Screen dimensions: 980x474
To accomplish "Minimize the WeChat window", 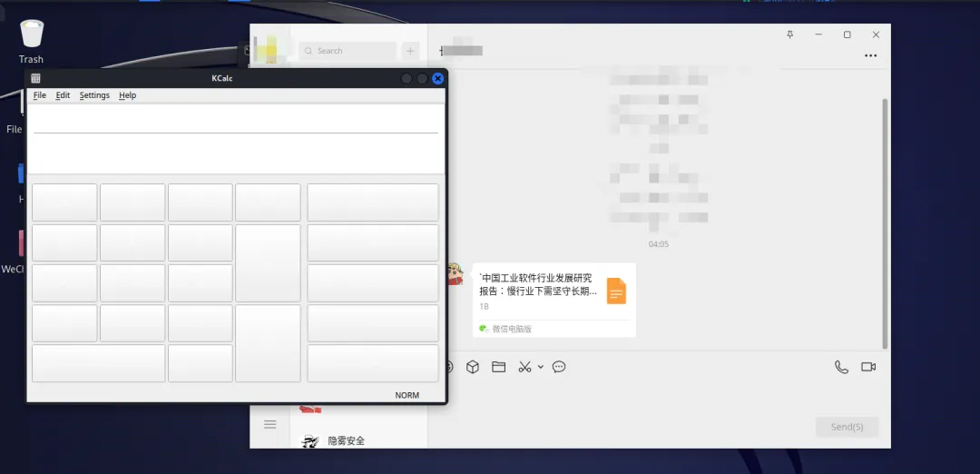I will [818, 35].
